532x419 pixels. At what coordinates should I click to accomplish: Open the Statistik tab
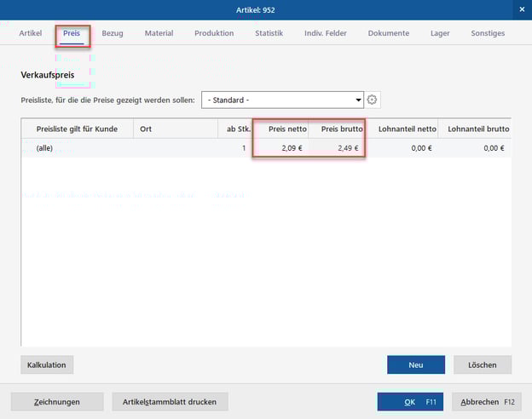(269, 33)
